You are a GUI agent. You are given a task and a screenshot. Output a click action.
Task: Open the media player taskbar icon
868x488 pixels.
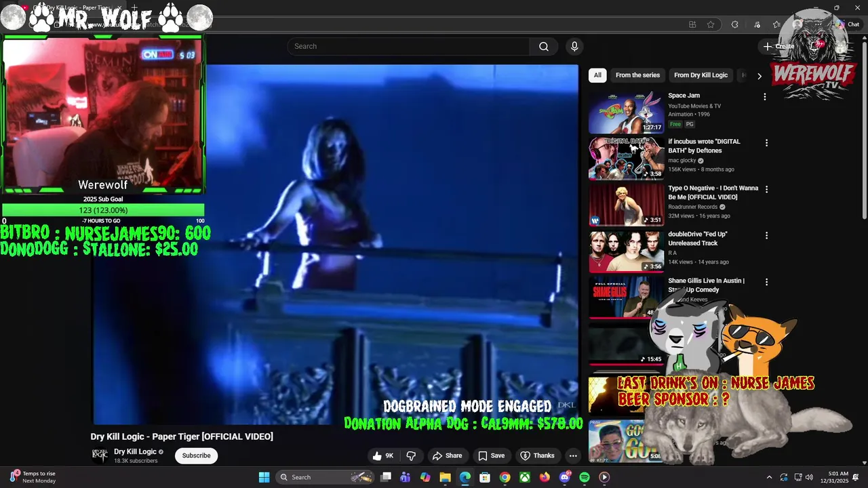604,477
